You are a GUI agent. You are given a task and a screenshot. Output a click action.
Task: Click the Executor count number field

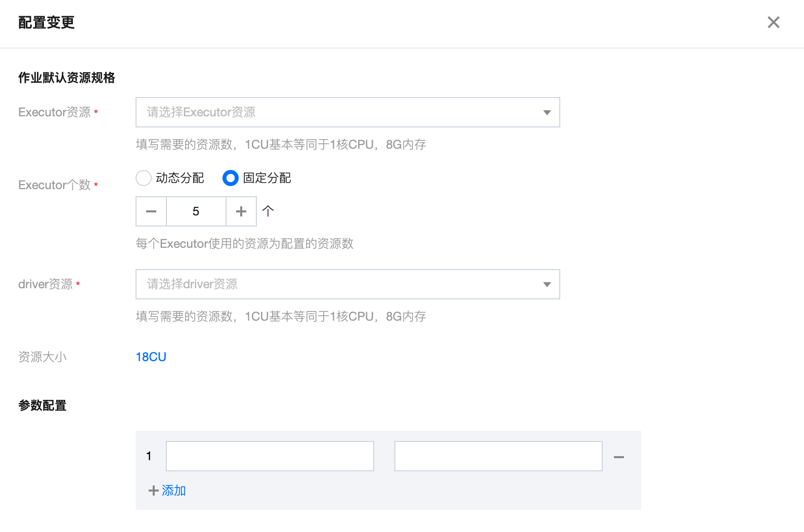tap(196, 211)
